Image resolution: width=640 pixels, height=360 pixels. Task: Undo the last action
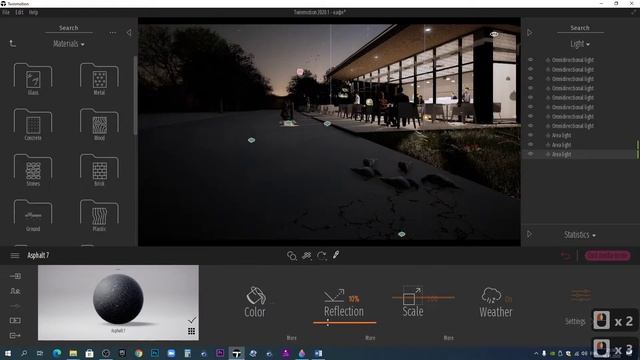565,256
